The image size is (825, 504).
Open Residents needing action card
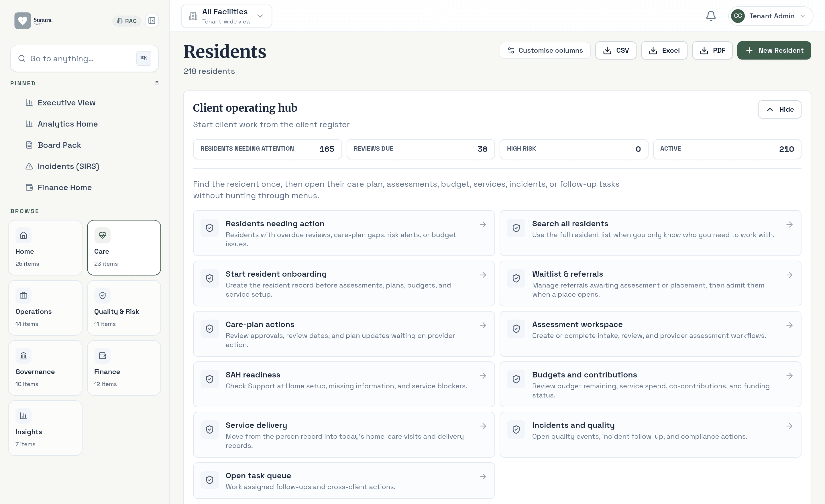tap(344, 233)
